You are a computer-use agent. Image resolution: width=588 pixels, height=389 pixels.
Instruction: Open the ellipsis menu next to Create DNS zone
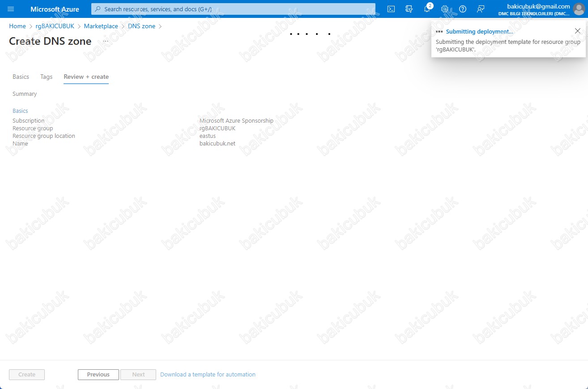[x=106, y=41]
